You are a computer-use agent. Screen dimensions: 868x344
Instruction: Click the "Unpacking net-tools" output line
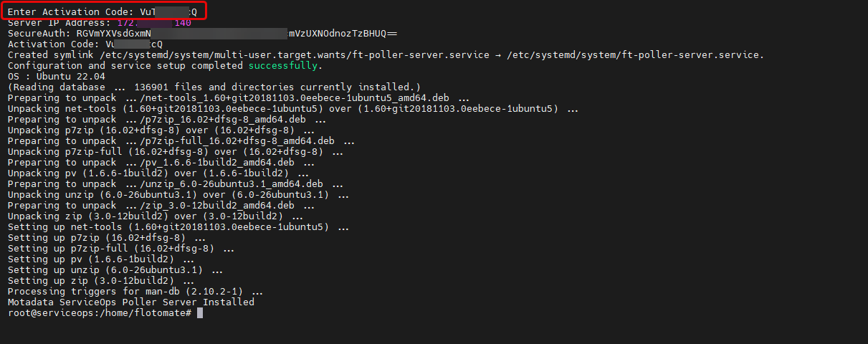pos(293,109)
